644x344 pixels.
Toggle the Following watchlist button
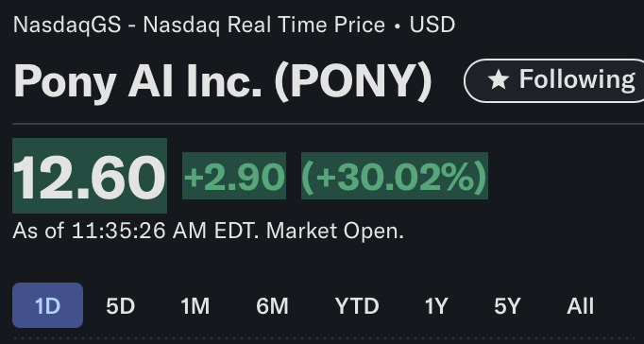click(x=554, y=80)
